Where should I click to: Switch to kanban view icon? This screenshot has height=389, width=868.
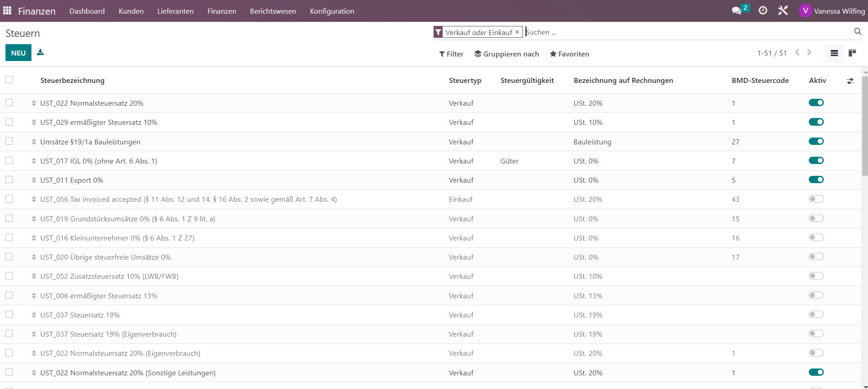(852, 53)
